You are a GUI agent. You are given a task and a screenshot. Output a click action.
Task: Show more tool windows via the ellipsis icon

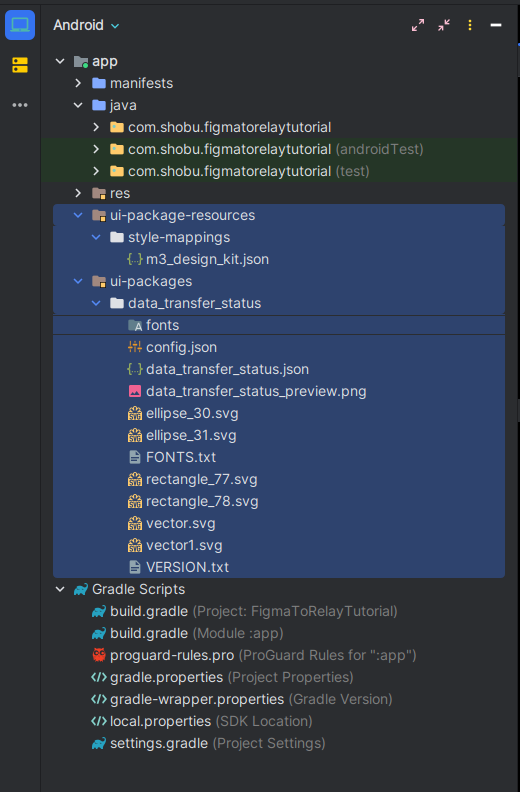[x=20, y=105]
